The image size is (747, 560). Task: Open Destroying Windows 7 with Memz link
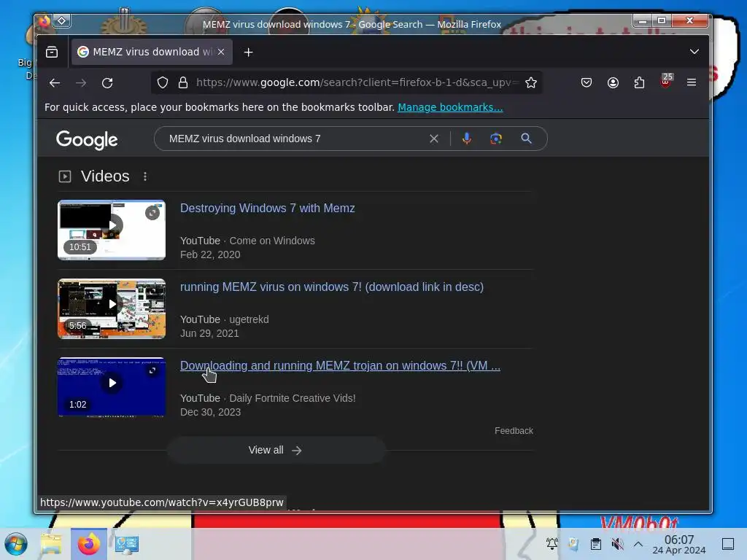267,208
